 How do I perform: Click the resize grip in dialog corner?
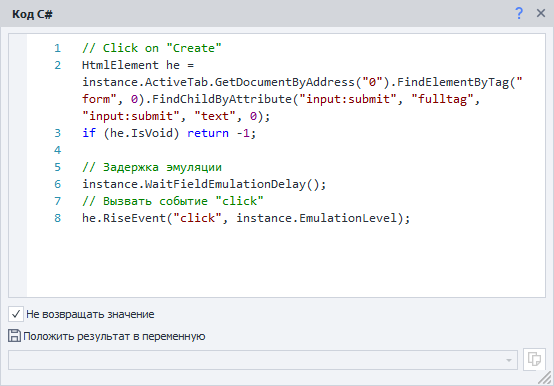click(x=546, y=378)
